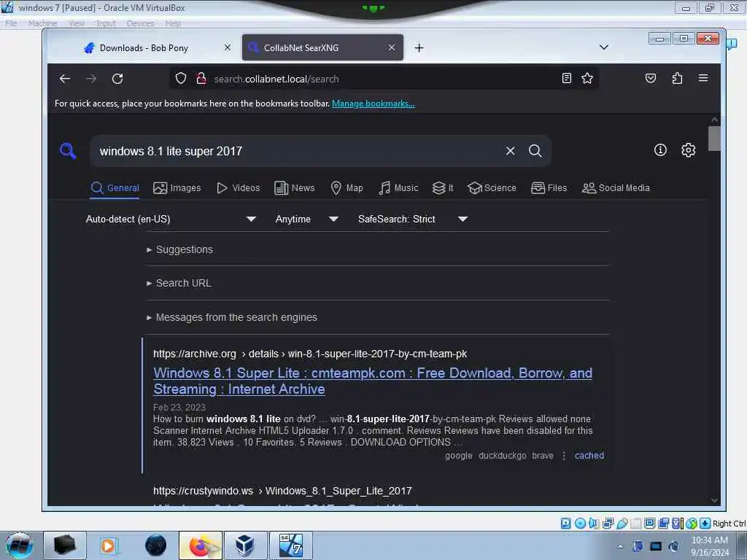Open the three-dot menu beside cached
The image size is (747, 560).
(x=564, y=456)
